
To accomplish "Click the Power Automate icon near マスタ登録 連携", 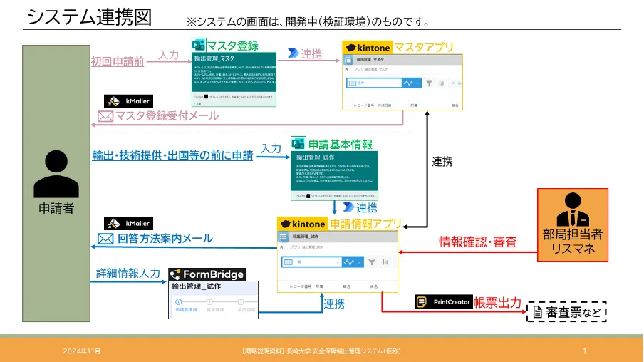I will coord(293,53).
